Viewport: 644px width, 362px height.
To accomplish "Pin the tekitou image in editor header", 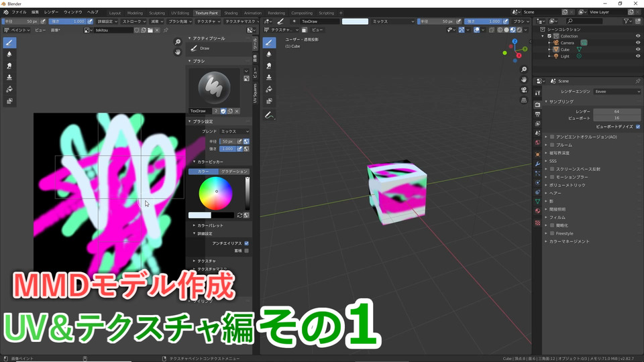I will [166, 30].
